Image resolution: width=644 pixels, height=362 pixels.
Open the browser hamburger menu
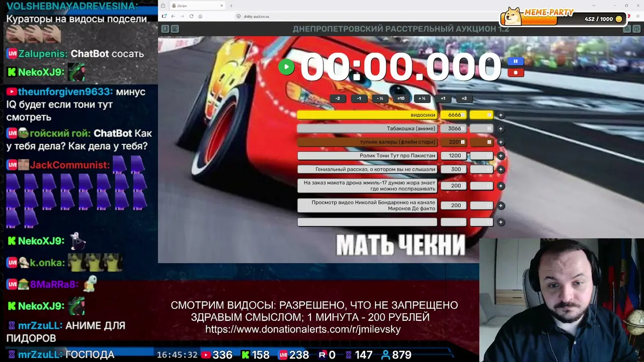coord(639,16)
